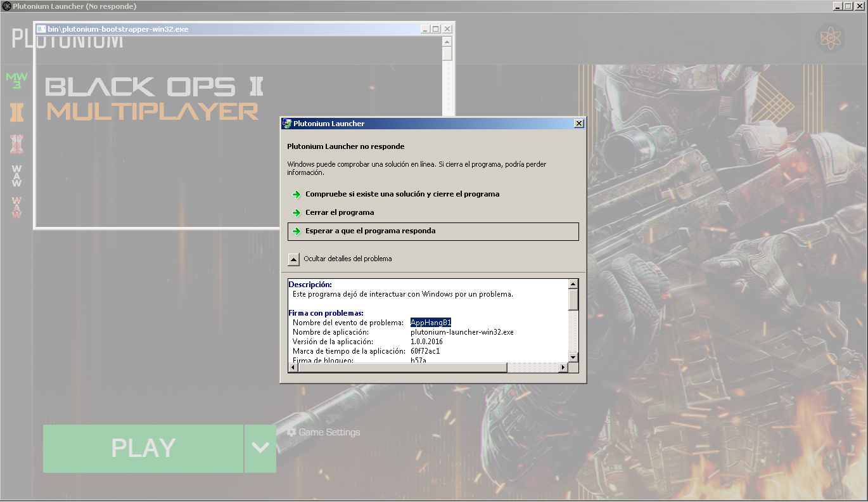Viewport: 868px width, 502px height.
Task: Minimize the main Plutonium Launcher window
Action: click(838, 6)
